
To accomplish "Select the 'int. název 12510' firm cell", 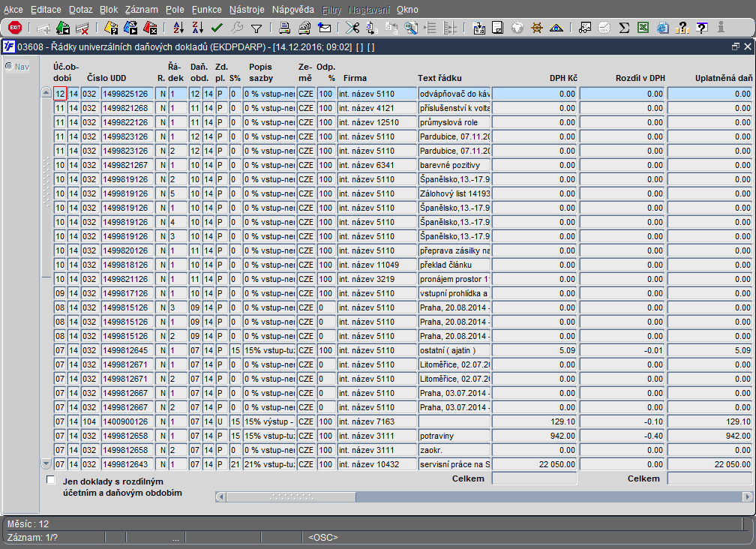I will (x=377, y=122).
